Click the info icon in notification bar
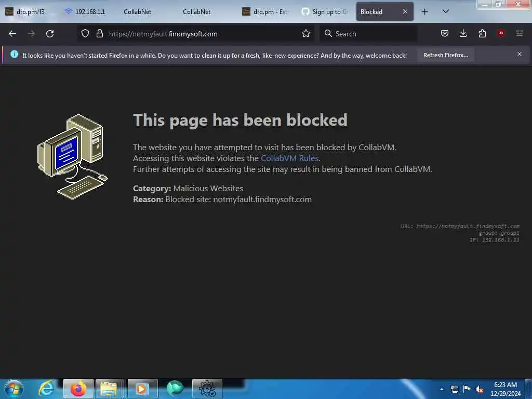Screen dimensions: 532x399 [x=14, y=54]
